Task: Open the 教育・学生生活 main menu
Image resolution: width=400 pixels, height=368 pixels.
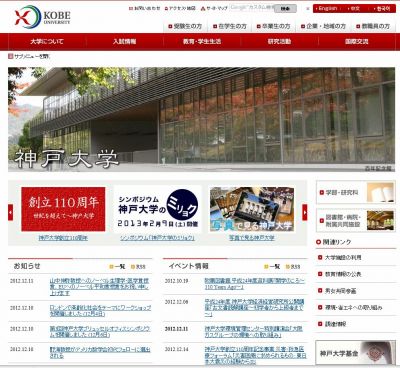Action: click(202, 42)
